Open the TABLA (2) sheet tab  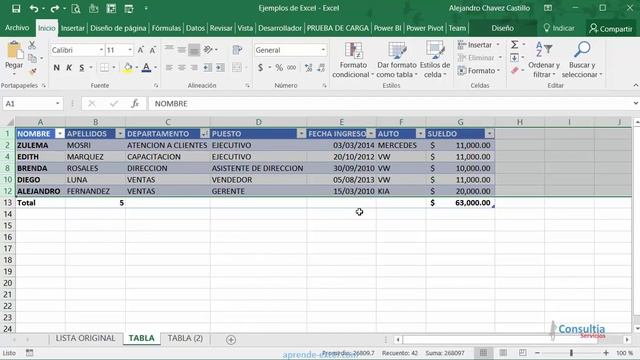click(x=185, y=338)
